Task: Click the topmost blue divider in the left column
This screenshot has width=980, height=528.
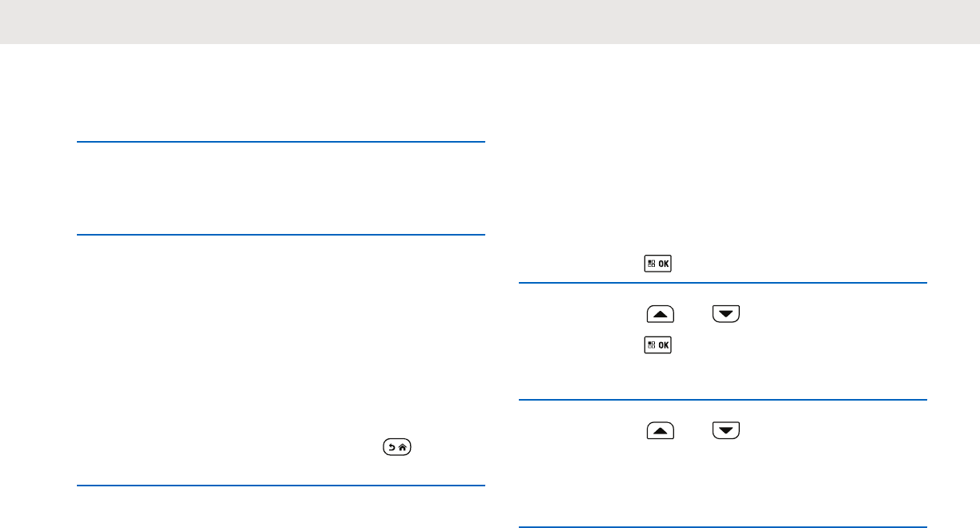Action: pos(281,142)
